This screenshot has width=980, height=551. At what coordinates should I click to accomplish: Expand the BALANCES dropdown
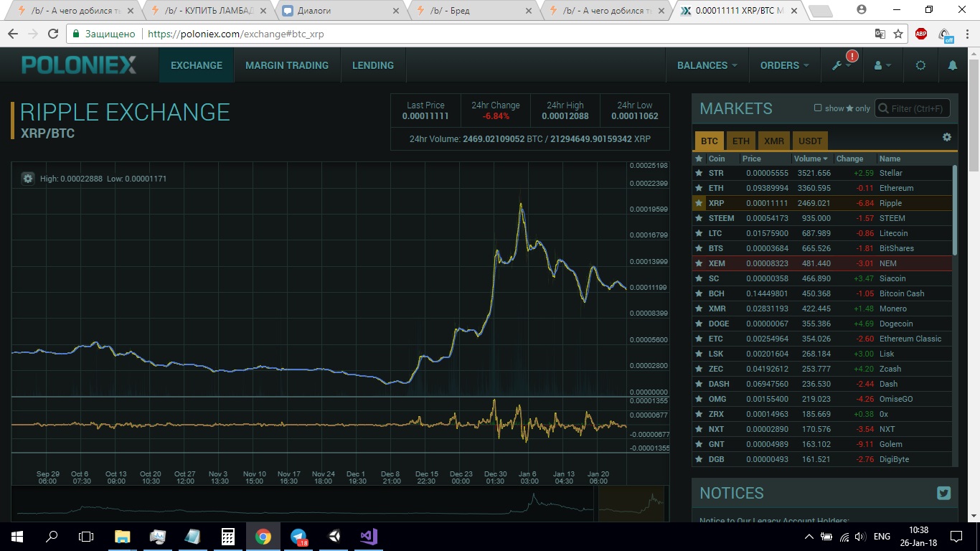click(x=707, y=65)
